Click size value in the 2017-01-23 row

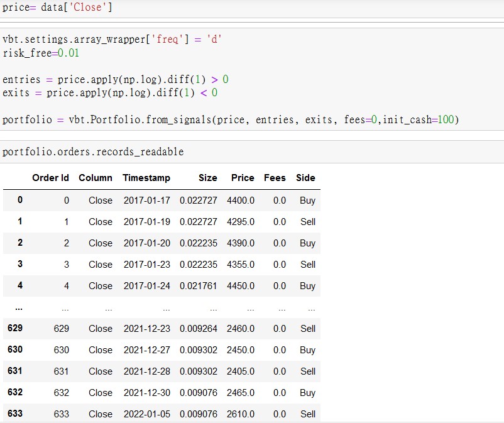pos(199,265)
